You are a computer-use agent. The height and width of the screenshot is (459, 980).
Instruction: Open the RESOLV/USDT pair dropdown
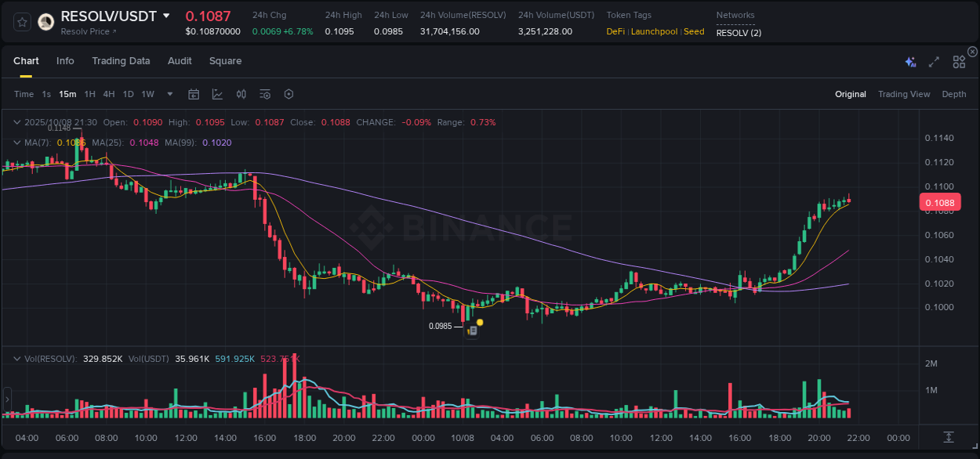(x=165, y=15)
